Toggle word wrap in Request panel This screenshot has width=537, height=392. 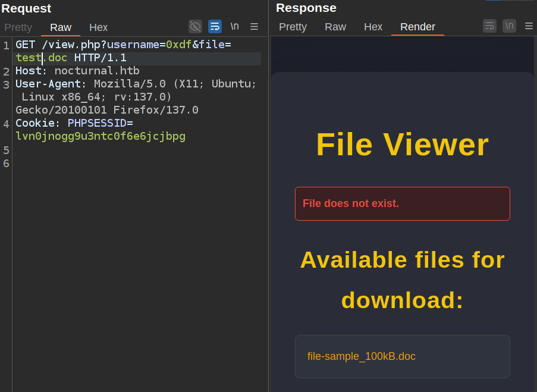point(215,26)
